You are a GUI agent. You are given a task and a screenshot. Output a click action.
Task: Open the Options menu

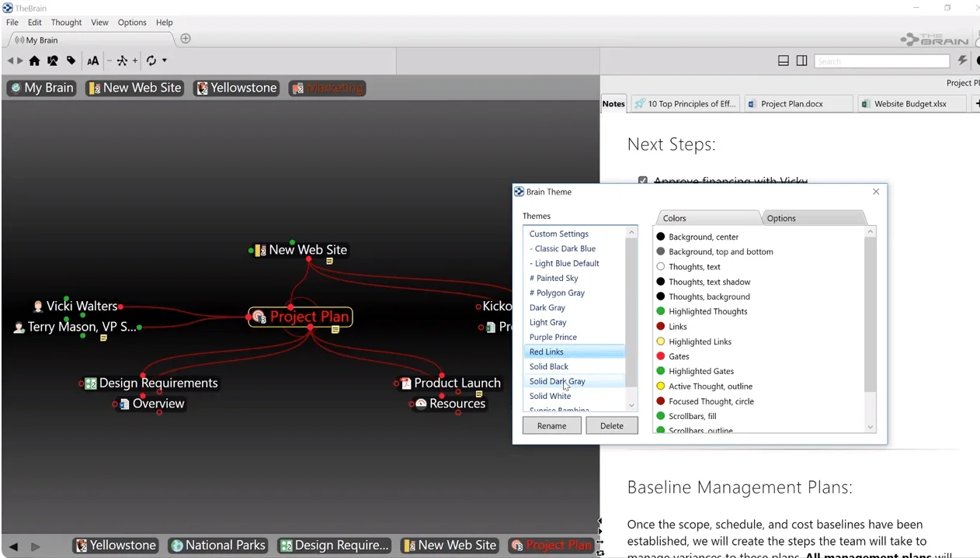[x=132, y=23]
